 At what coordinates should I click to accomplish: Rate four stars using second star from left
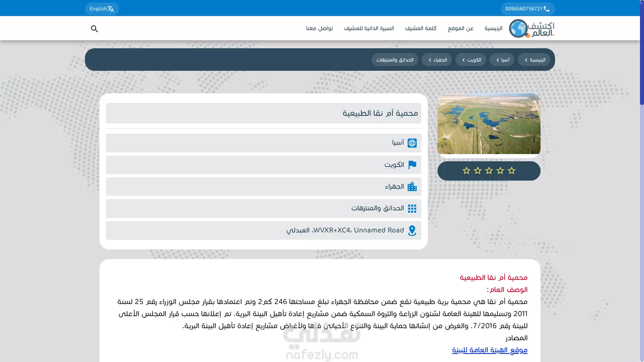478,171
